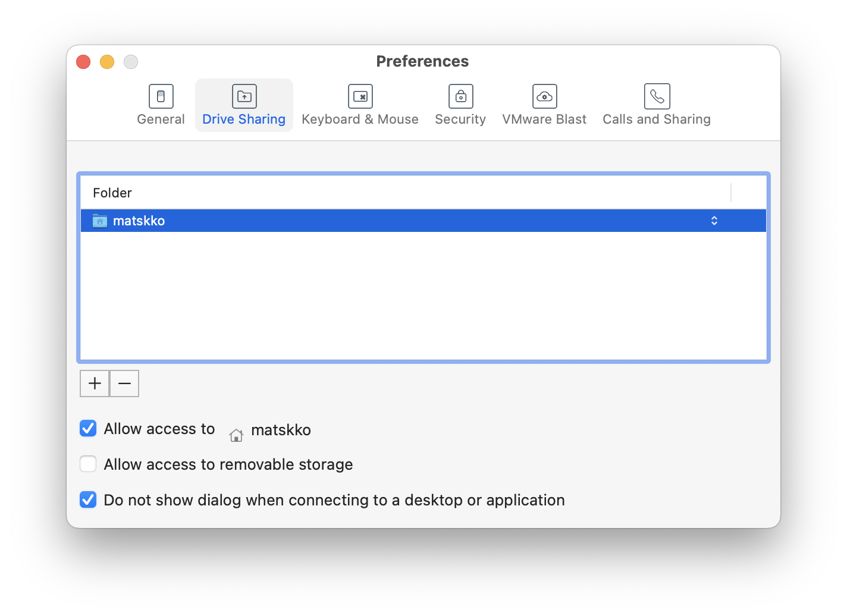Close the Preferences window

[x=83, y=62]
